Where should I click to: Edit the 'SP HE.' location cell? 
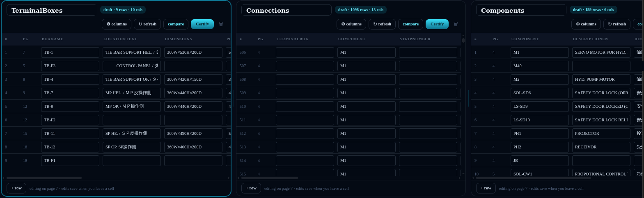(132, 134)
